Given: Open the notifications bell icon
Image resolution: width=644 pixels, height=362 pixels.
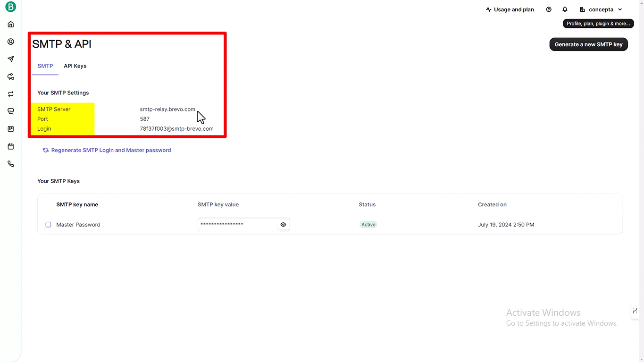Looking at the screenshot, I should tap(565, 9).
